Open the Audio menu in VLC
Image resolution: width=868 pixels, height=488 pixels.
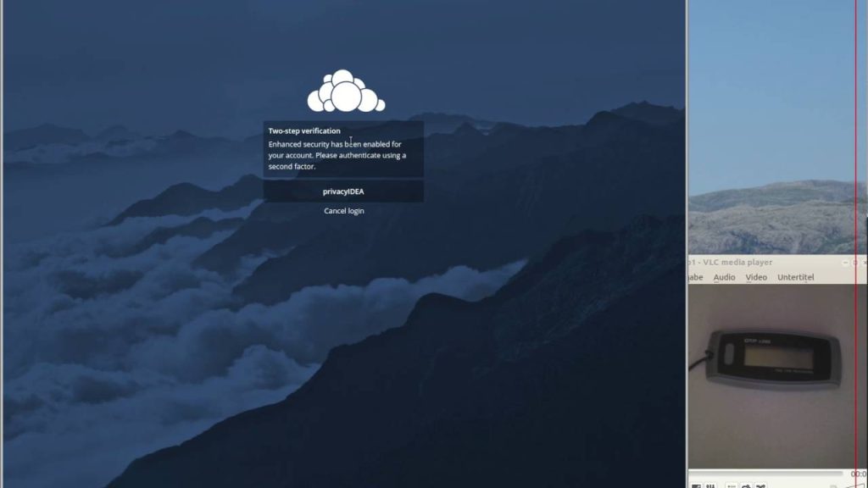point(724,277)
